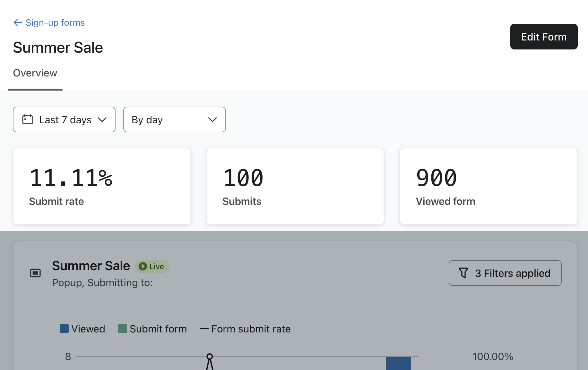Click the popup form type icon

coord(35,273)
